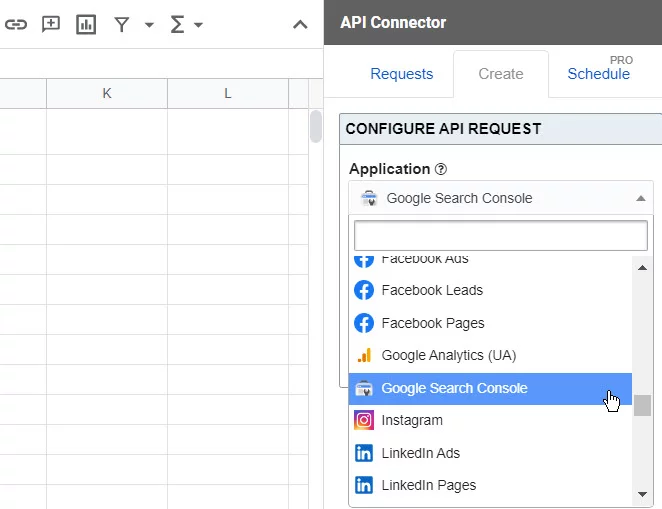
Task: Click the application search input field
Action: click(501, 235)
